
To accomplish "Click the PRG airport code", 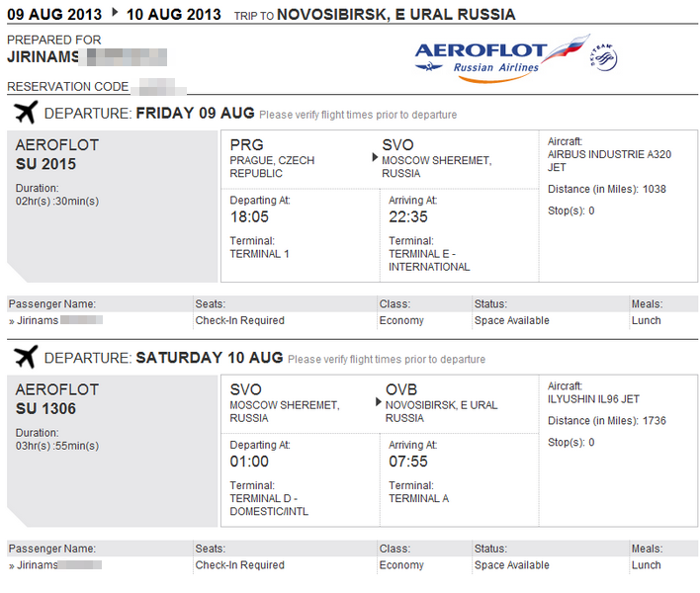I will click(246, 145).
